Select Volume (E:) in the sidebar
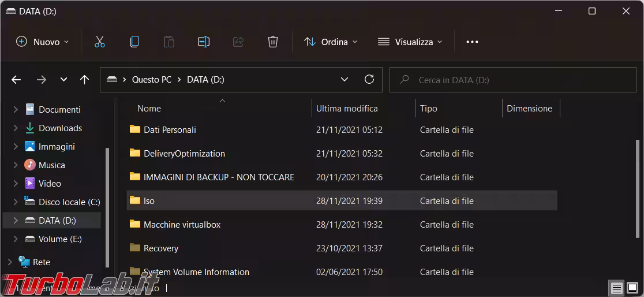 [x=60, y=239]
